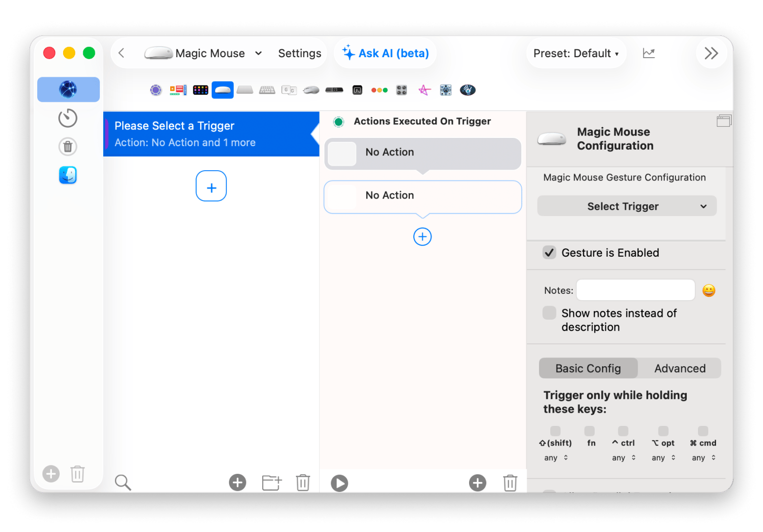Open the blue generic device category icon

(x=446, y=90)
